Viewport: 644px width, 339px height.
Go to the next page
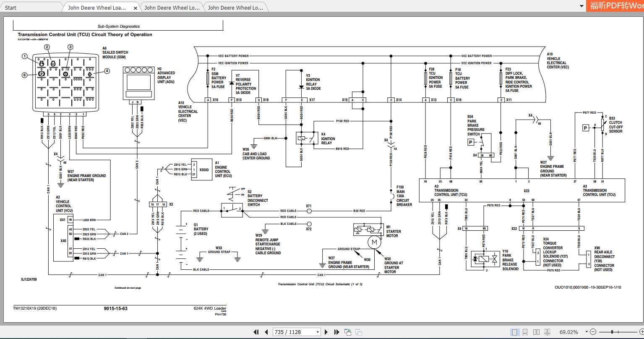point(326,332)
